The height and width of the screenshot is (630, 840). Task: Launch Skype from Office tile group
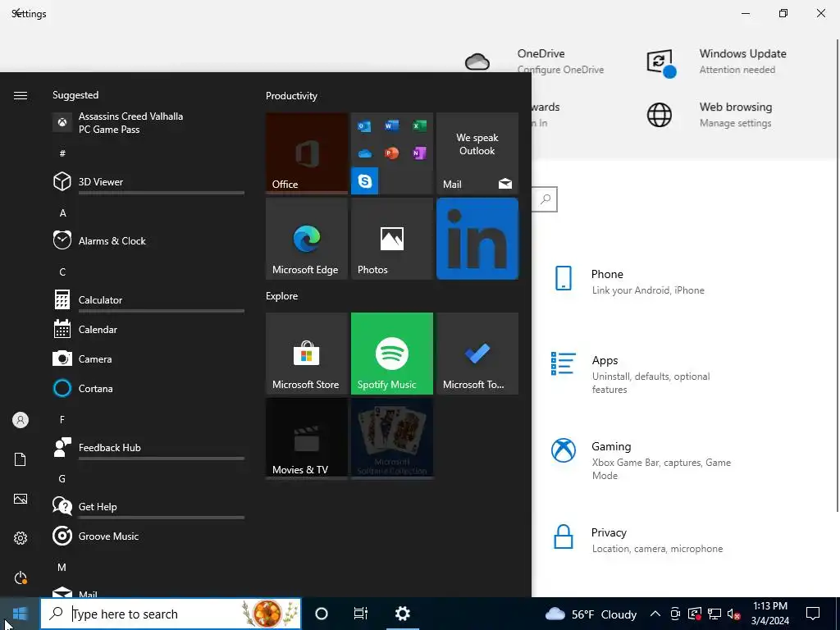pos(365,181)
